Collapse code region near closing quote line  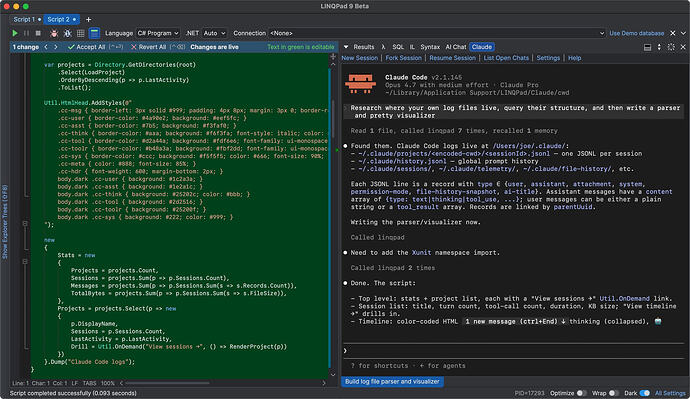pyautogui.click(x=25, y=223)
